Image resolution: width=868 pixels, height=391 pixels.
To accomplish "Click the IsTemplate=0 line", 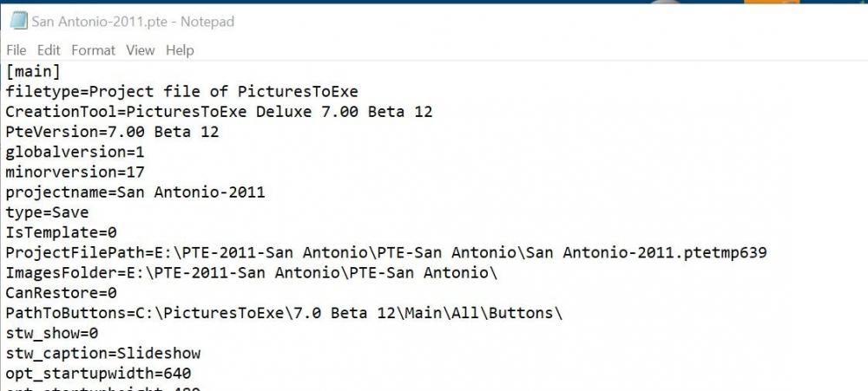I will pyautogui.click(x=61, y=232).
